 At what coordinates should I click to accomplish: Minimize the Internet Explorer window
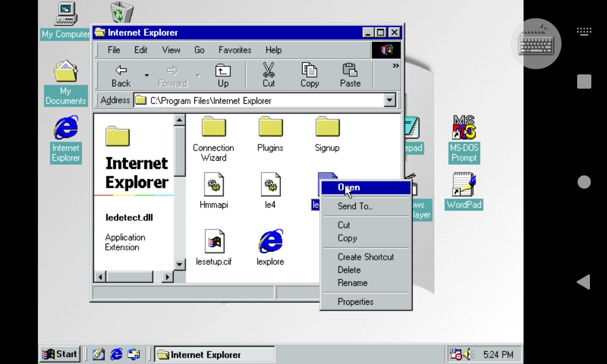coord(368,32)
